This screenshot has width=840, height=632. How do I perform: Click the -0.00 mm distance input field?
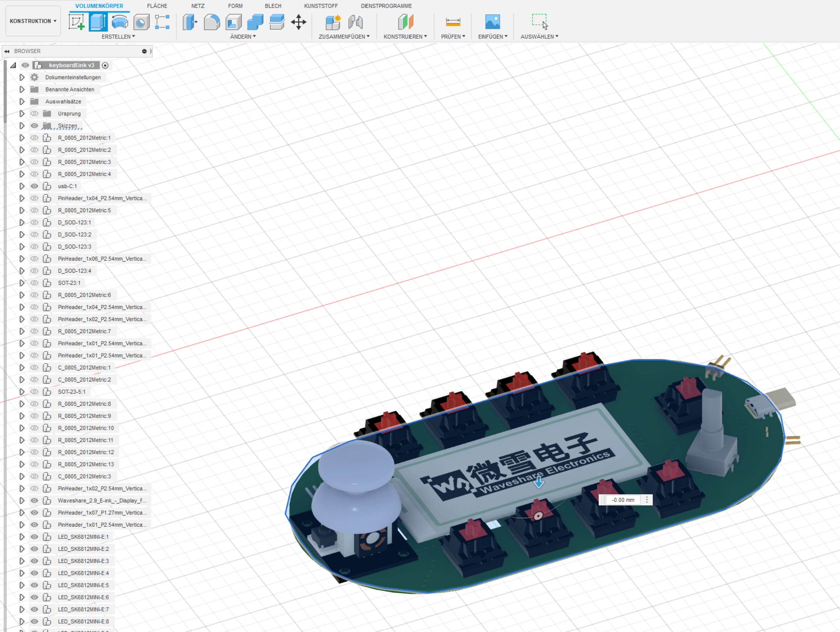pyautogui.click(x=623, y=500)
